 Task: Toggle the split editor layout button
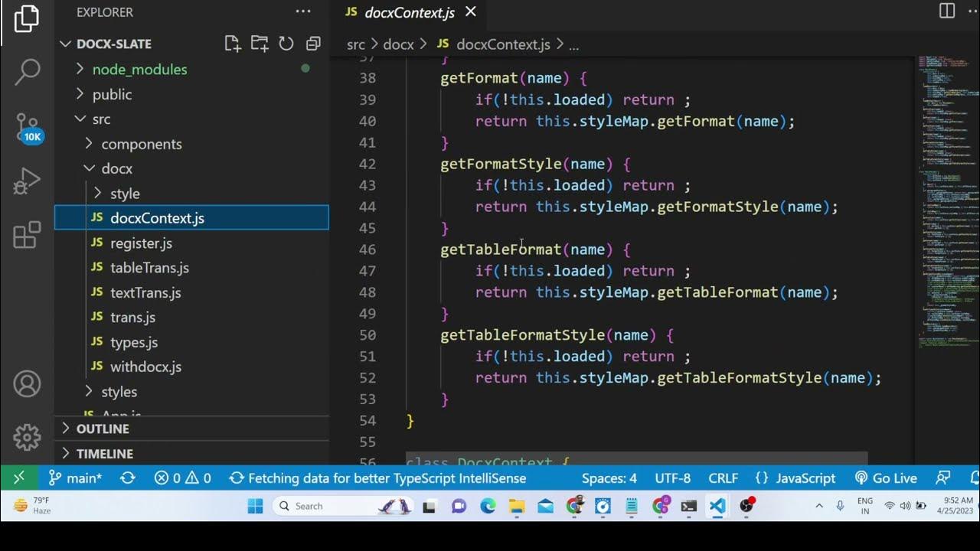(x=947, y=11)
